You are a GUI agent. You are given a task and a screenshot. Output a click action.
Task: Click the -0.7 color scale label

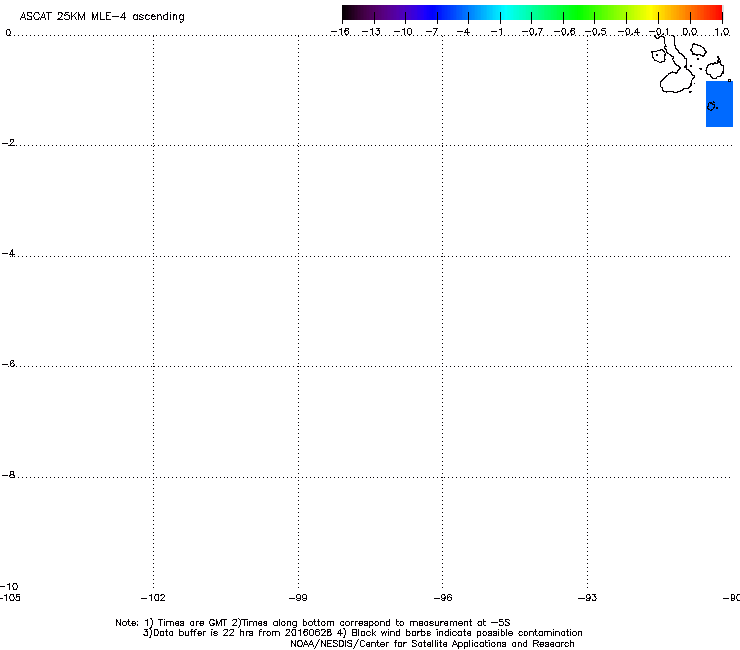click(532, 32)
